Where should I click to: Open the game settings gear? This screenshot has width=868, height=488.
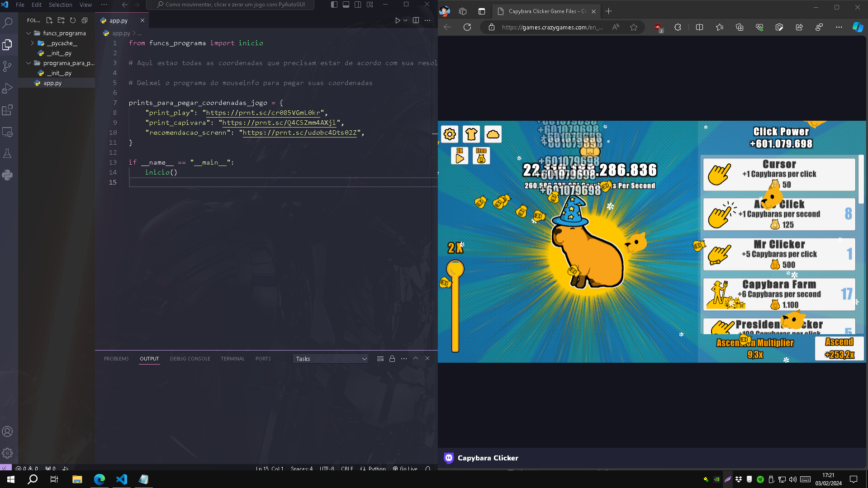coord(450,134)
